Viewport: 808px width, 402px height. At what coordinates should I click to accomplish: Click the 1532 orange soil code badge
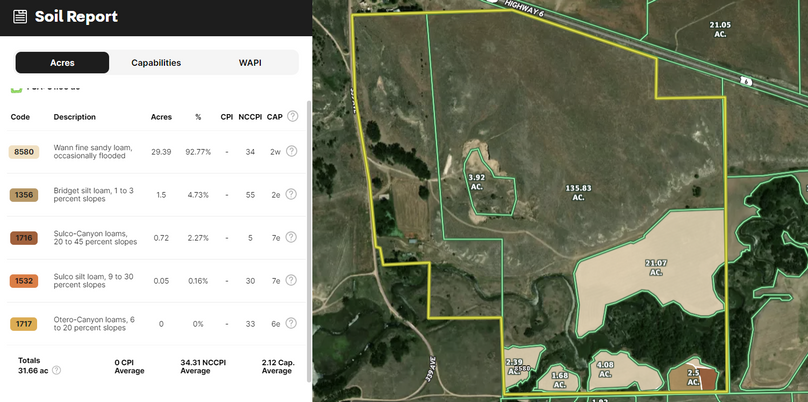24,281
